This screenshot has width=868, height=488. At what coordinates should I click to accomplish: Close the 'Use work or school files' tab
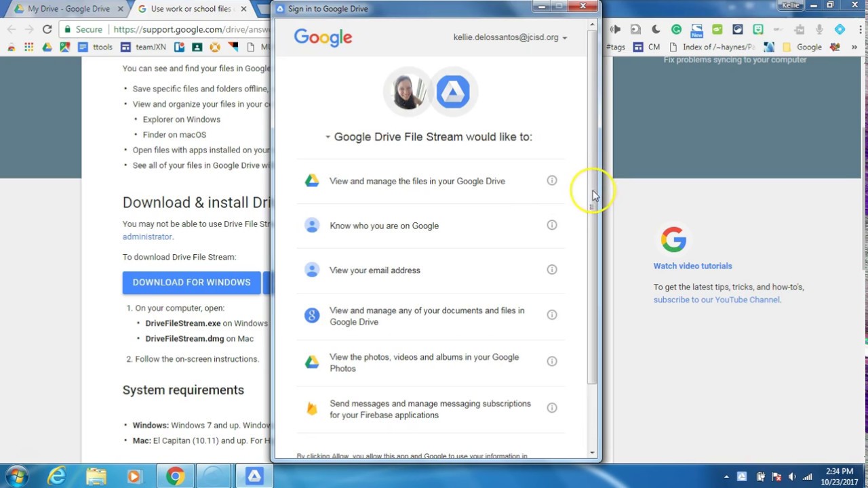click(244, 9)
